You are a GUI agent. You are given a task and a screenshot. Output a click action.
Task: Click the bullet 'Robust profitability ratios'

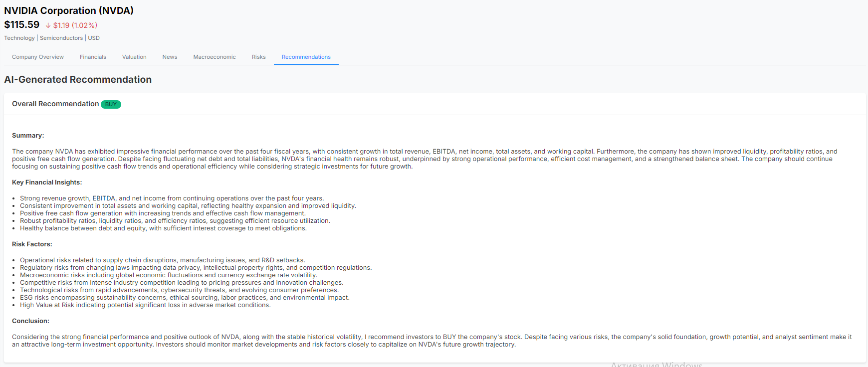175,221
